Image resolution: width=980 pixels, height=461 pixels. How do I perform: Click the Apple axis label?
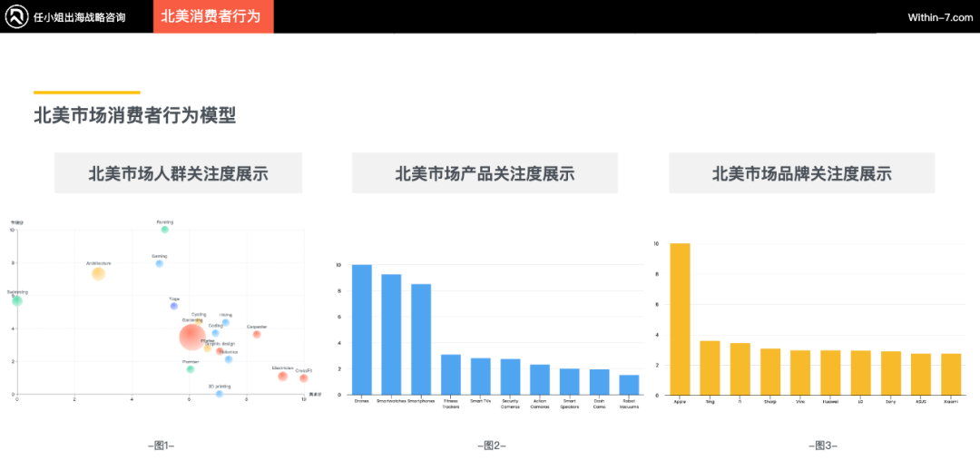pos(680,401)
